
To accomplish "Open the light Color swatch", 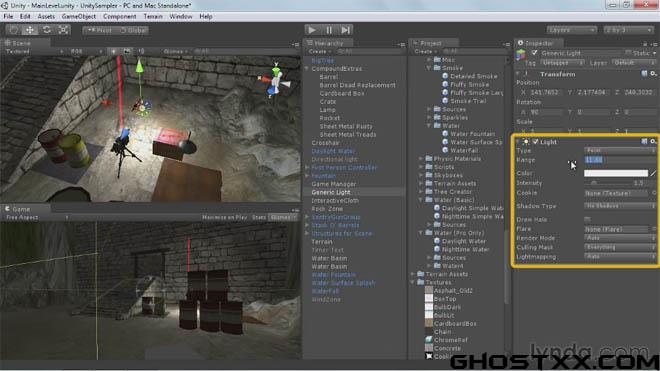I will coord(616,173).
